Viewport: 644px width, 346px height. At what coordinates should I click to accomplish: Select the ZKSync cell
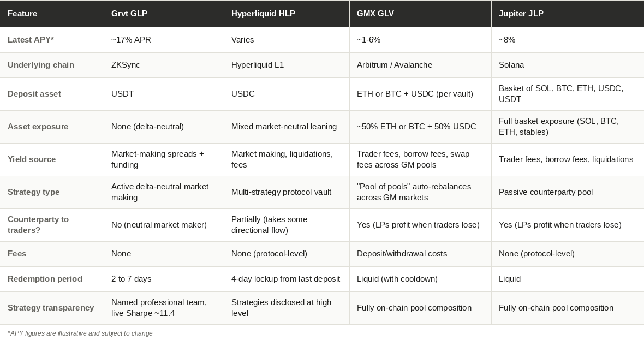164,65
